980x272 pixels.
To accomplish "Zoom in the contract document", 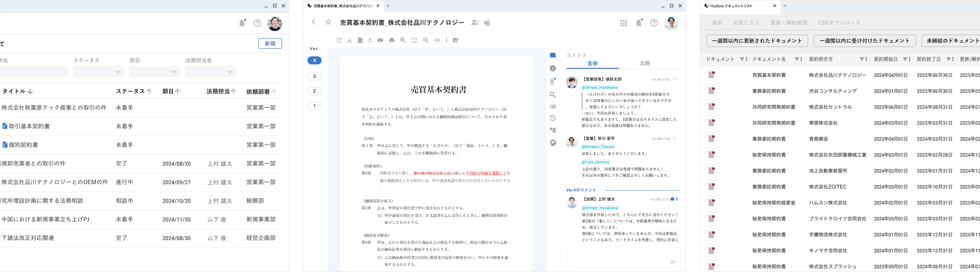I will point(403,40).
